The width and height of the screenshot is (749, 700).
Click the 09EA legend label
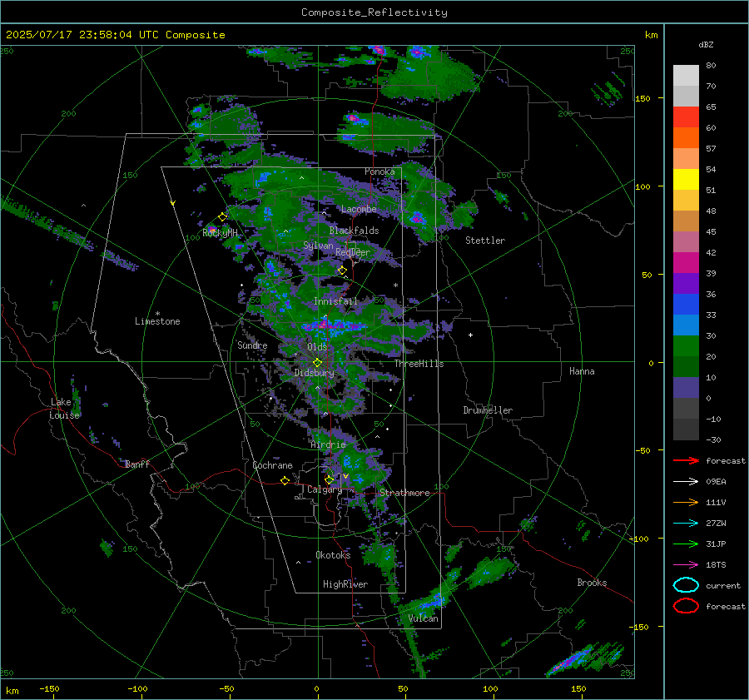[x=716, y=482]
